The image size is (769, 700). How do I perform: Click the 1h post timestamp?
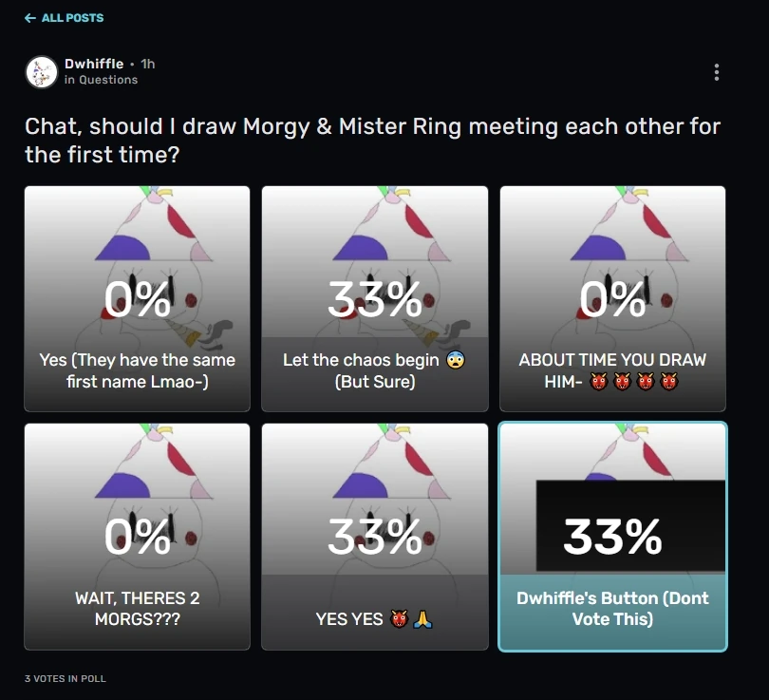point(148,64)
